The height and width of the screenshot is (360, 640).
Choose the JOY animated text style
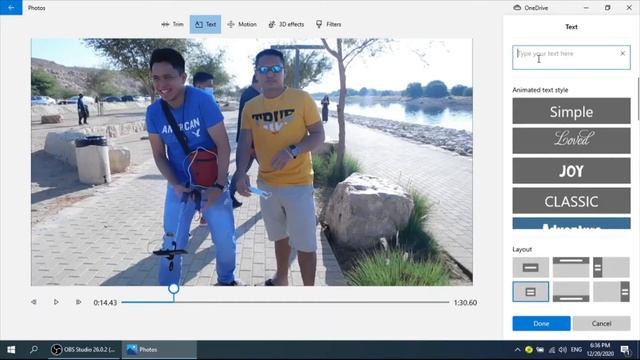tap(571, 171)
